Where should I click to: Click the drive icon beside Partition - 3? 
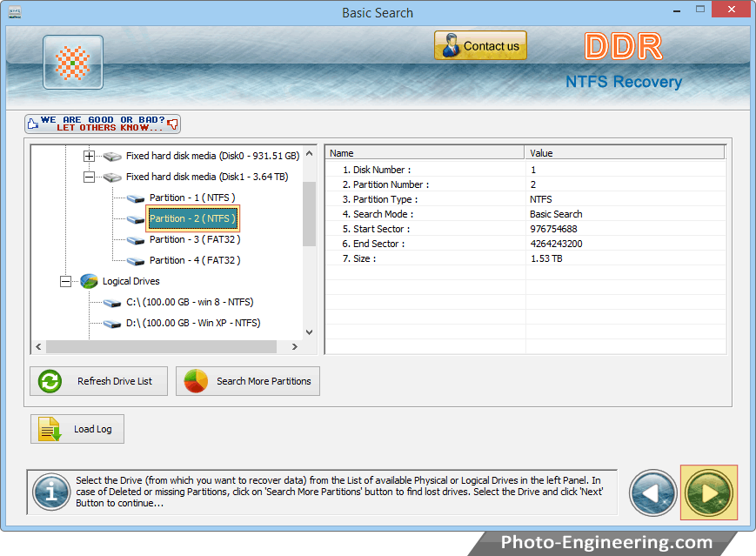point(136,240)
